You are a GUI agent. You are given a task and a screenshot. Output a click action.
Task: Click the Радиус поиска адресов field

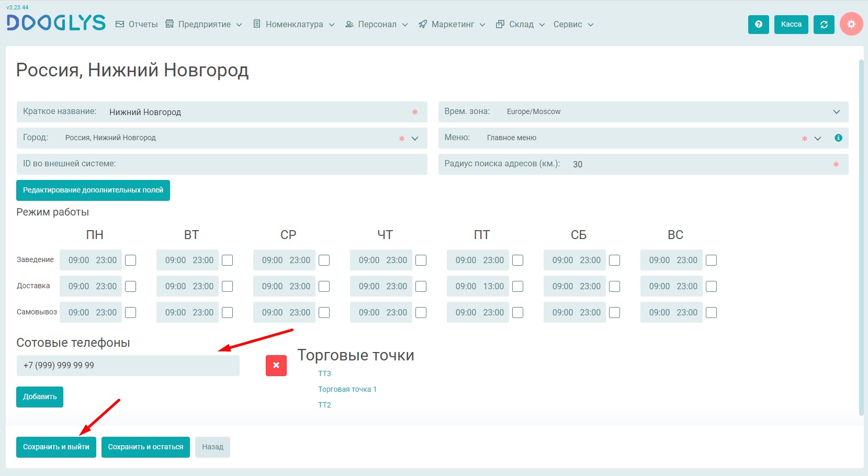point(644,164)
